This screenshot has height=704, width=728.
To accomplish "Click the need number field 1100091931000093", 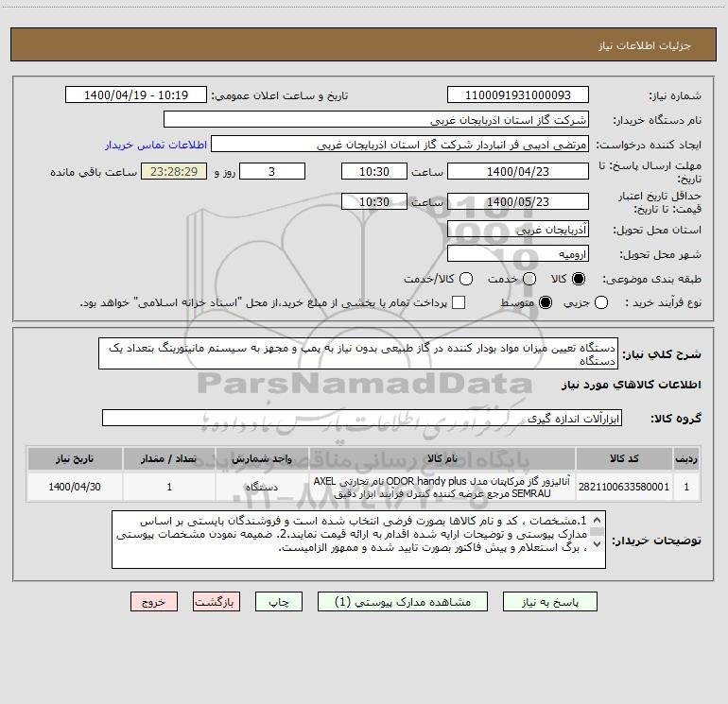I will point(518,94).
